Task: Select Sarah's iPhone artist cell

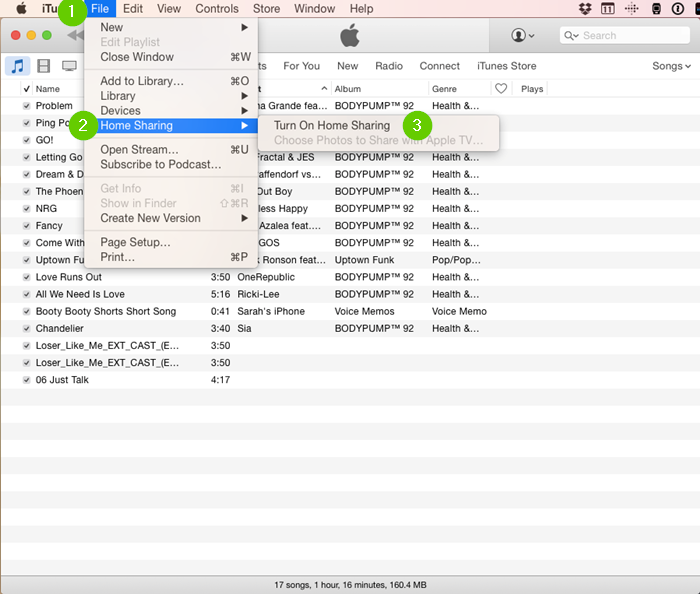Action: 271,312
